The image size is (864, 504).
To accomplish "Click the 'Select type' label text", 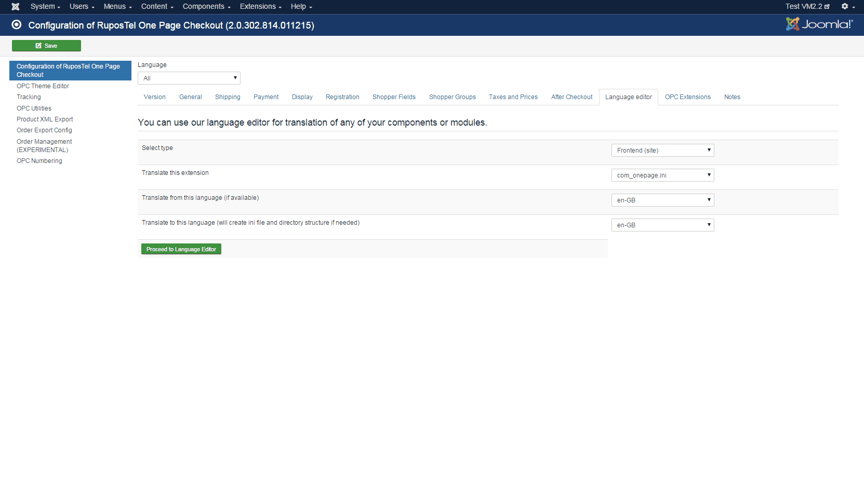I will pos(157,148).
